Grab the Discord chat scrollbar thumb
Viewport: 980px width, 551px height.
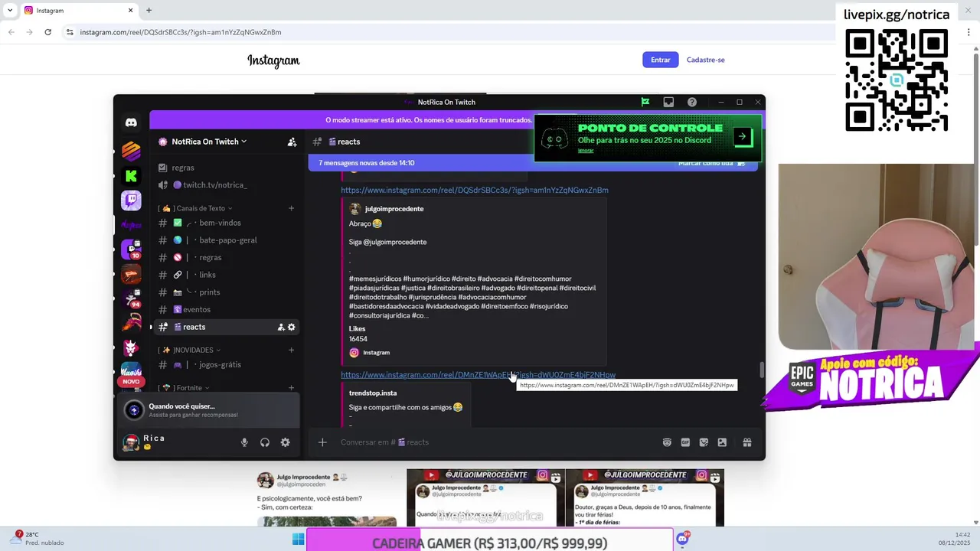pyautogui.click(x=761, y=370)
